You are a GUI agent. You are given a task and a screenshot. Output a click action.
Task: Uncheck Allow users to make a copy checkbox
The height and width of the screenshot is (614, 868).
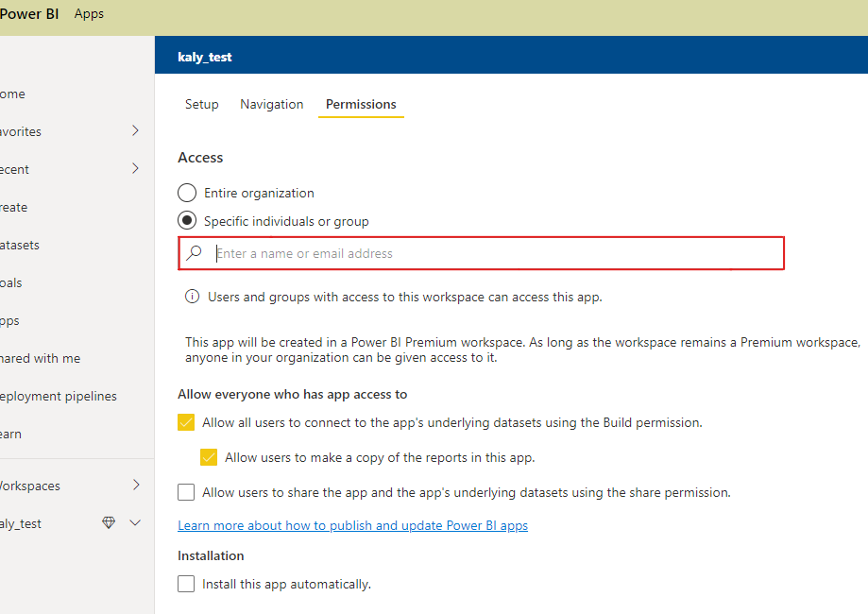(x=209, y=457)
